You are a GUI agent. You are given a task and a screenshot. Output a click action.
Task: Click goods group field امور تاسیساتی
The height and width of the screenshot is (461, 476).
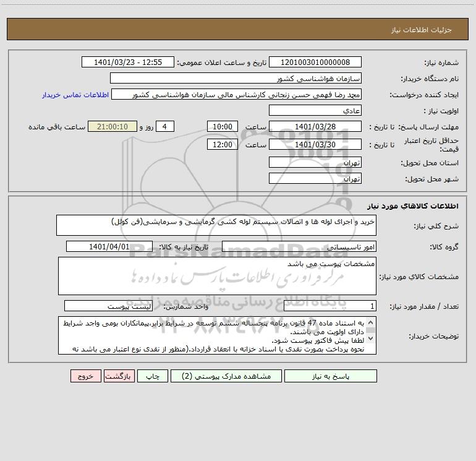tap(299, 246)
